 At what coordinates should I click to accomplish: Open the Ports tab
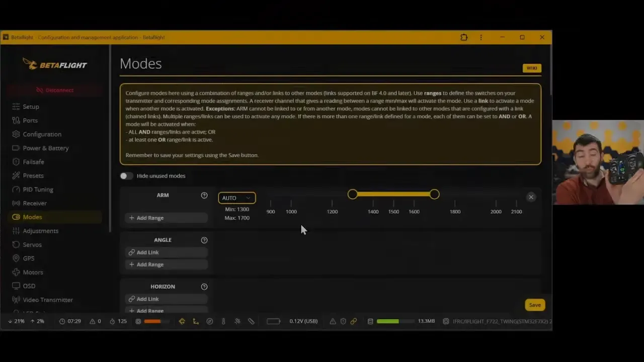coord(55,120)
